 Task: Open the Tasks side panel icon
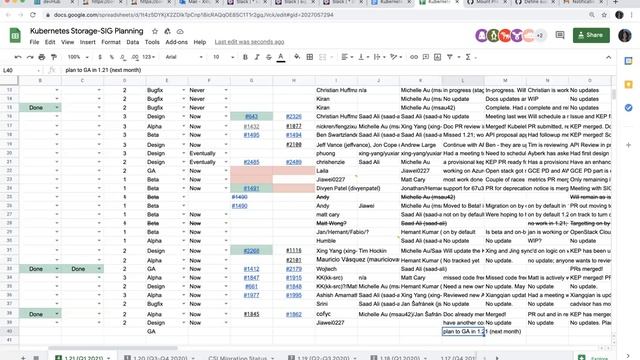629,108
